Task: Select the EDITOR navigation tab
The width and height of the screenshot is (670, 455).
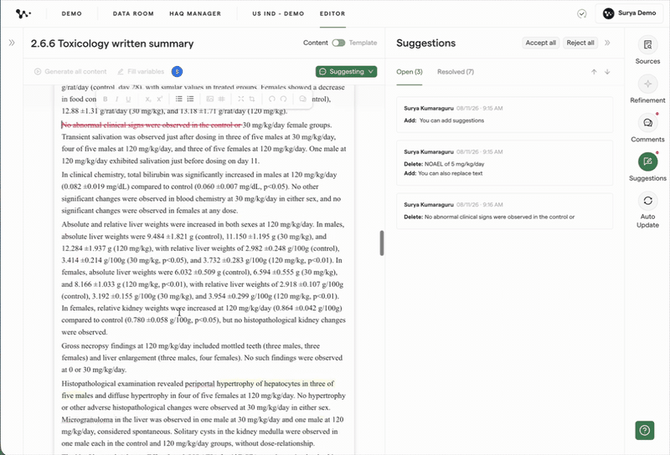Action: coord(332,14)
